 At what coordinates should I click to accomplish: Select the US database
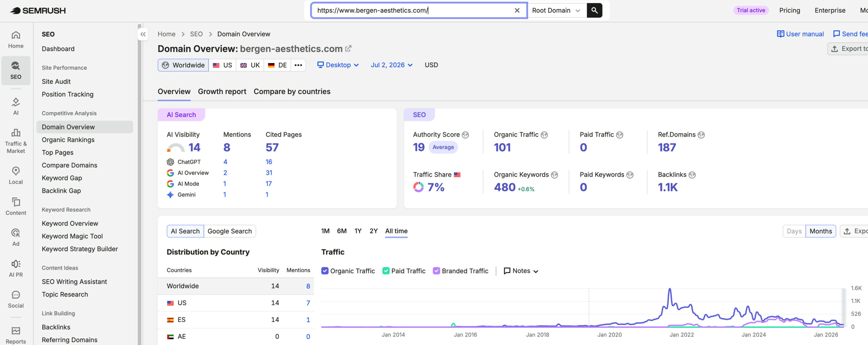click(222, 65)
